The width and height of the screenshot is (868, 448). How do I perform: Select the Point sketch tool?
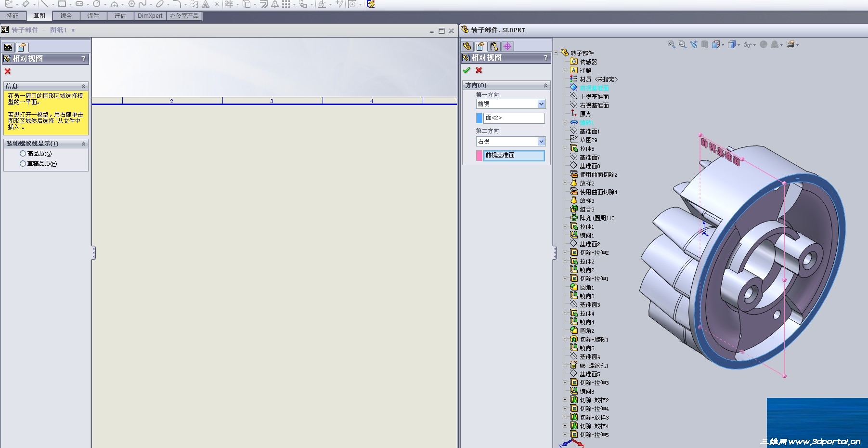(217, 4)
